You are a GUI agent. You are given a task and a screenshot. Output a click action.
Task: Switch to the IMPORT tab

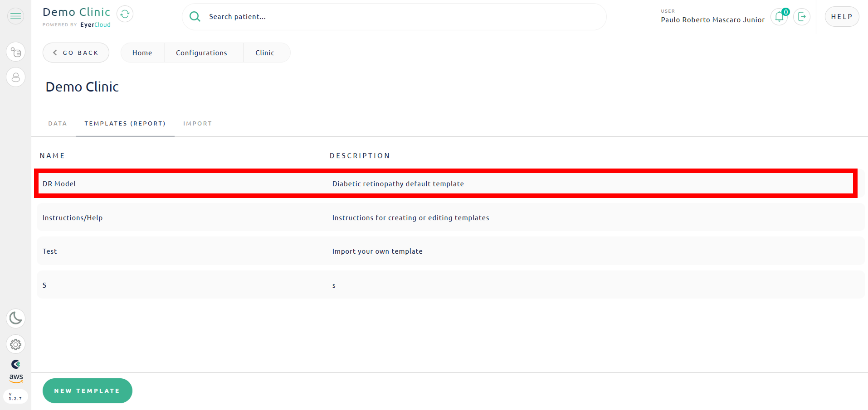point(197,124)
